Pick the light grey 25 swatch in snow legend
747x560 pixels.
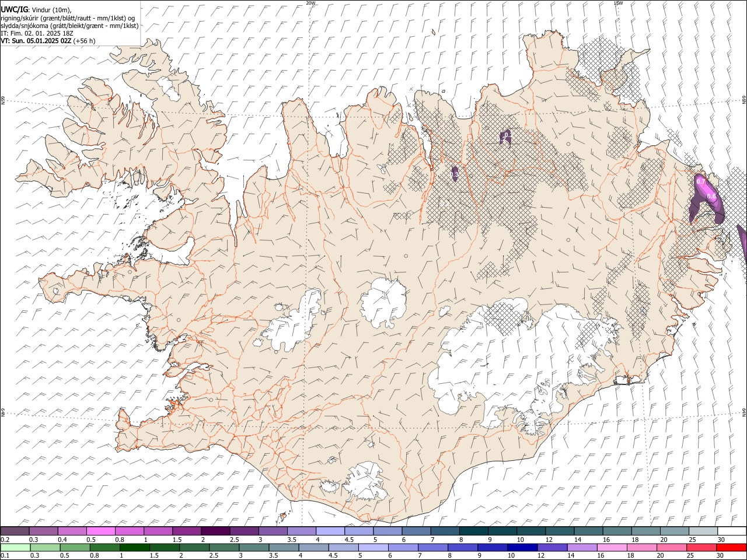tap(703, 531)
